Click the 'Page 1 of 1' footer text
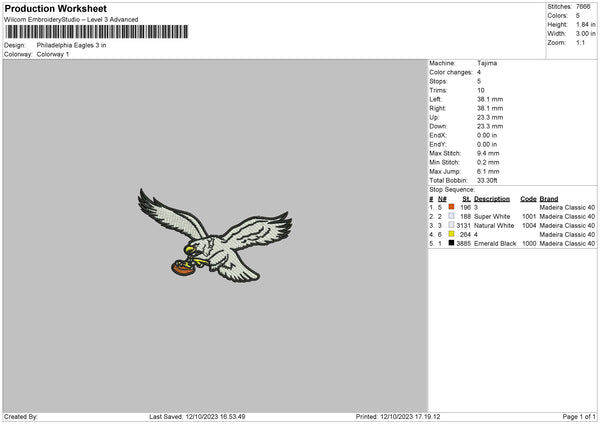Viewport: 600px width, 424px height. pyautogui.click(x=579, y=417)
